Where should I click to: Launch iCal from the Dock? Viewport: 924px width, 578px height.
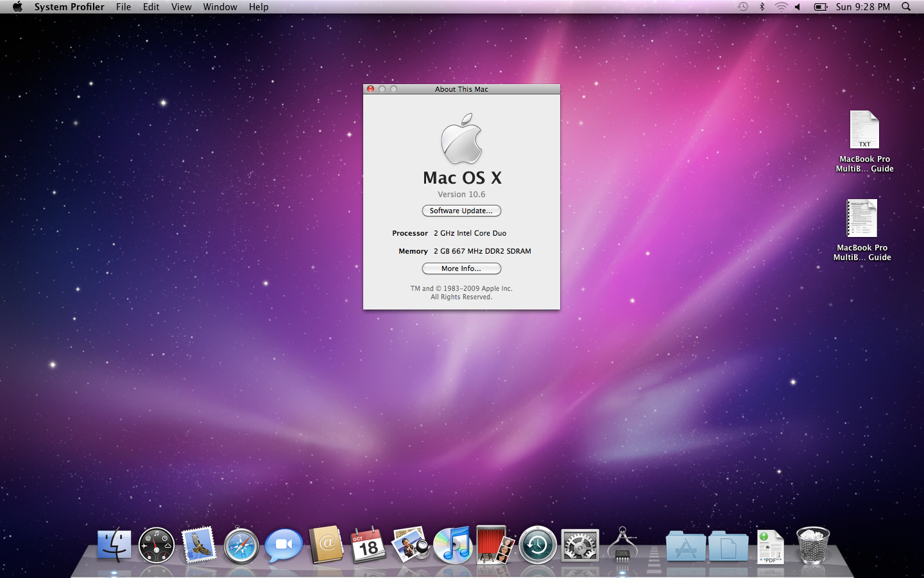click(368, 545)
